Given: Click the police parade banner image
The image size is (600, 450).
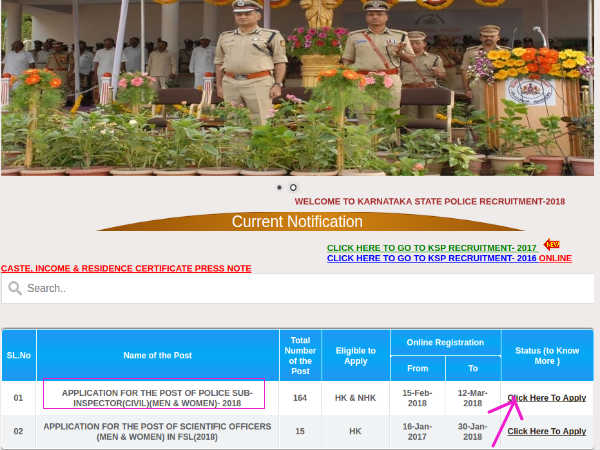Looking at the screenshot, I should (297, 88).
